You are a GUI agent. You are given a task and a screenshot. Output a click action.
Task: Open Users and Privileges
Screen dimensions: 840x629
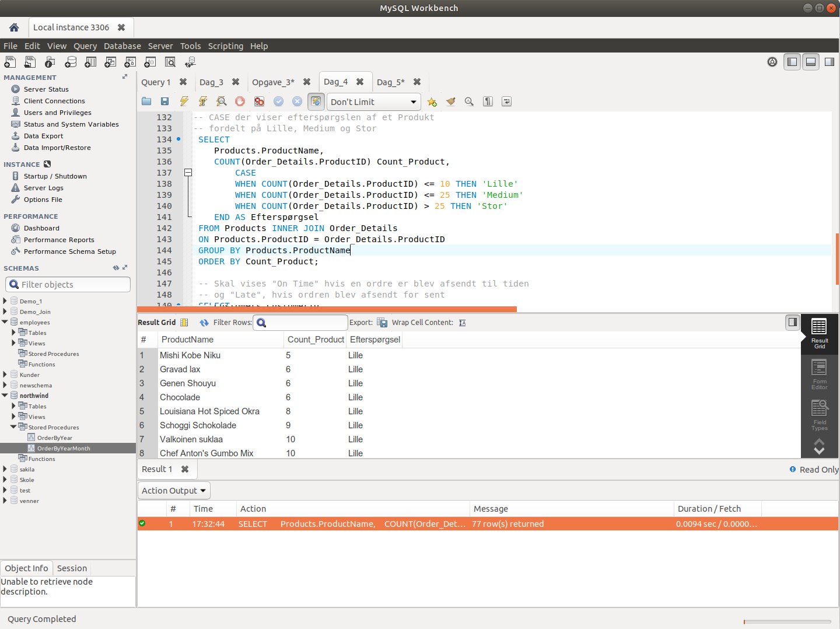click(57, 113)
